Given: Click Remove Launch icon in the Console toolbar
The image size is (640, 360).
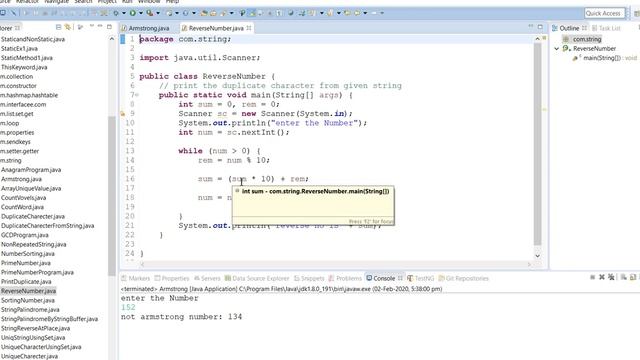Looking at the screenshot, I should pyautogui.click(x=602, y=277).
